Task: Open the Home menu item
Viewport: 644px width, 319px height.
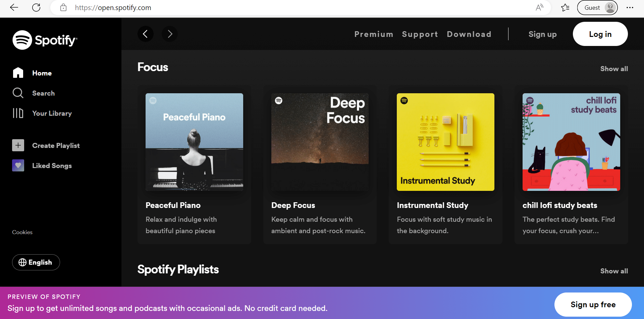Action: [x=42, y=73]
